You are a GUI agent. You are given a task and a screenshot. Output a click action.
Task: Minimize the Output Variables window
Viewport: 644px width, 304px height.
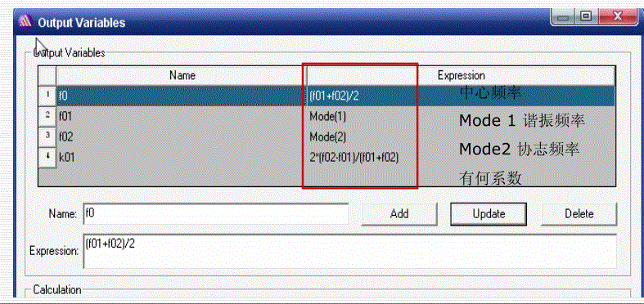tap(564, 17)
